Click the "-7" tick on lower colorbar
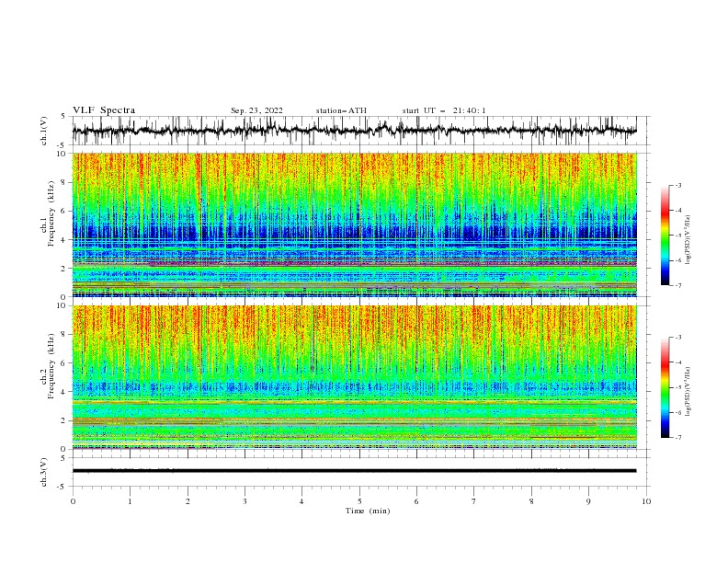 click(678, 437)
